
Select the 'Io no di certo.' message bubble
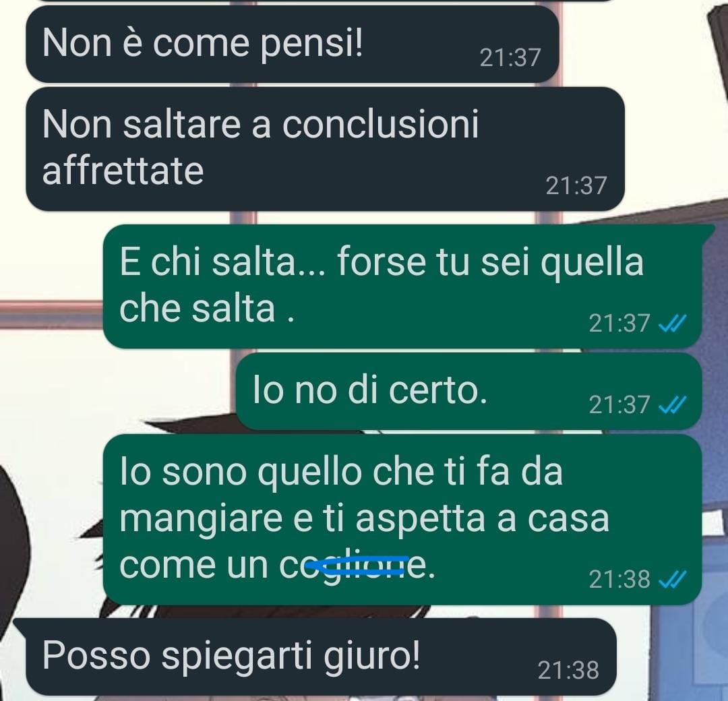tap(468, 391)
